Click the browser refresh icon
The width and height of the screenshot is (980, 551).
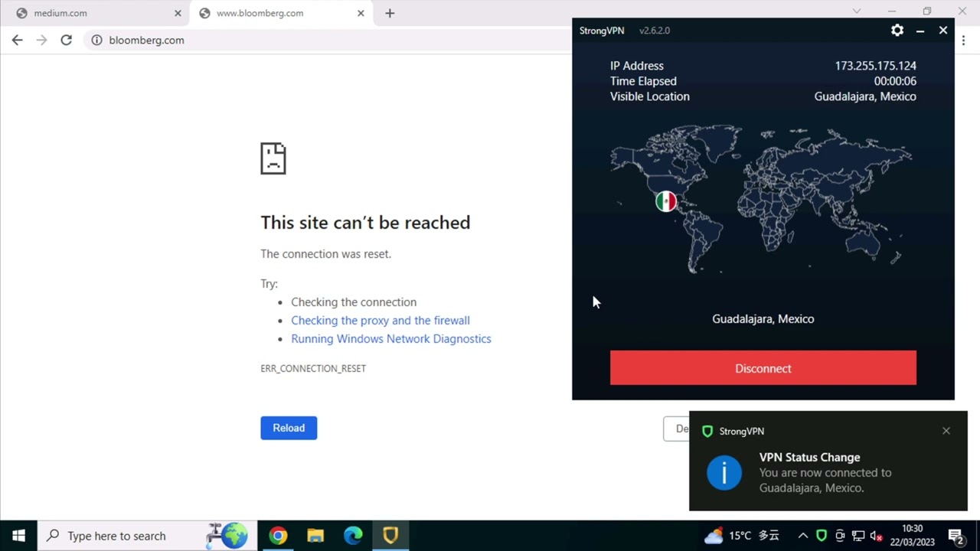coord(67,40)
